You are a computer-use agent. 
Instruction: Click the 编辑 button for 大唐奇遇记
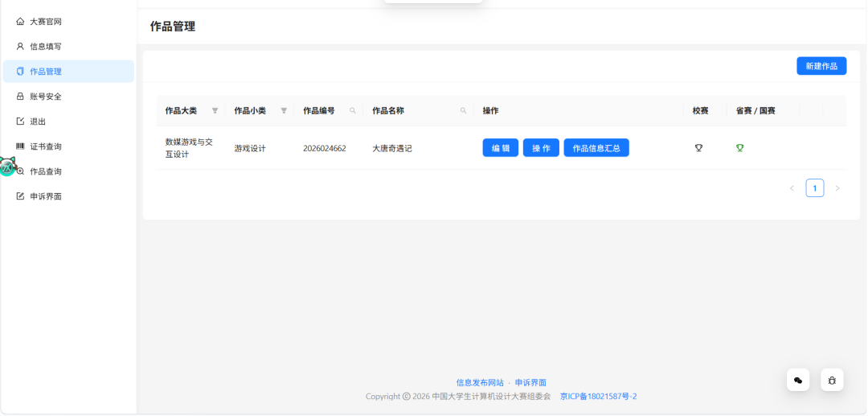501,148
